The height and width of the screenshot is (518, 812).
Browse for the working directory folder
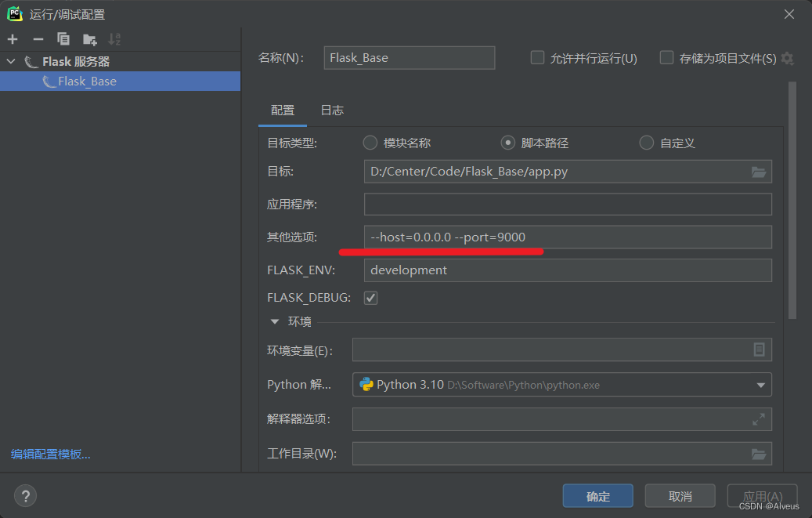pyautogui.click(x=759, y=455)
